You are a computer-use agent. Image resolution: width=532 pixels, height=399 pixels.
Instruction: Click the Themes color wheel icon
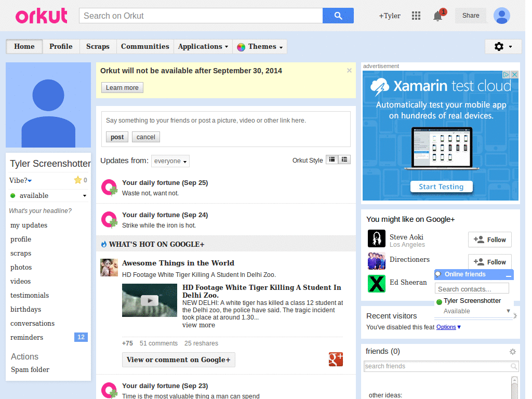point(241,47)
